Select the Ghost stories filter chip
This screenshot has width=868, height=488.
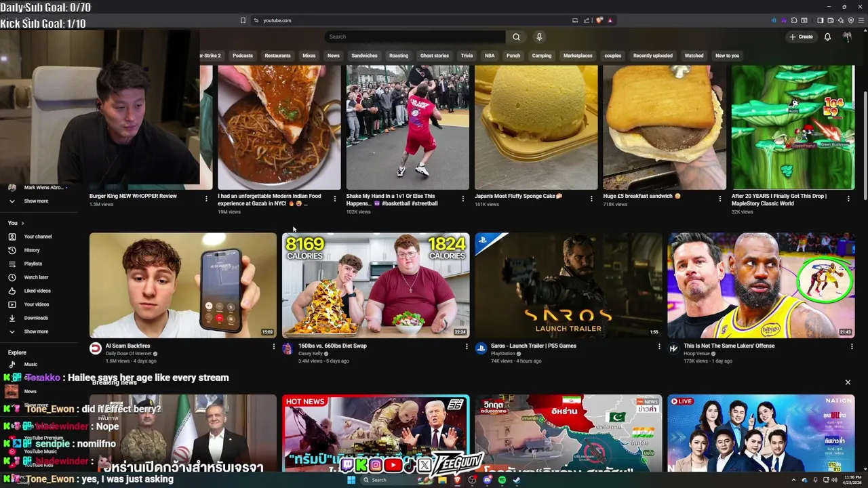pos(435,56)
